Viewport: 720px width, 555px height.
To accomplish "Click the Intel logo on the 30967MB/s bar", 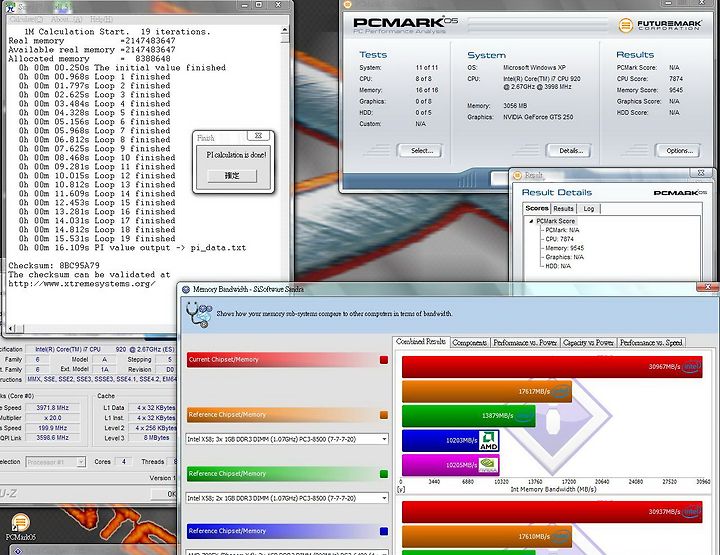I will [x=692, y=366].
